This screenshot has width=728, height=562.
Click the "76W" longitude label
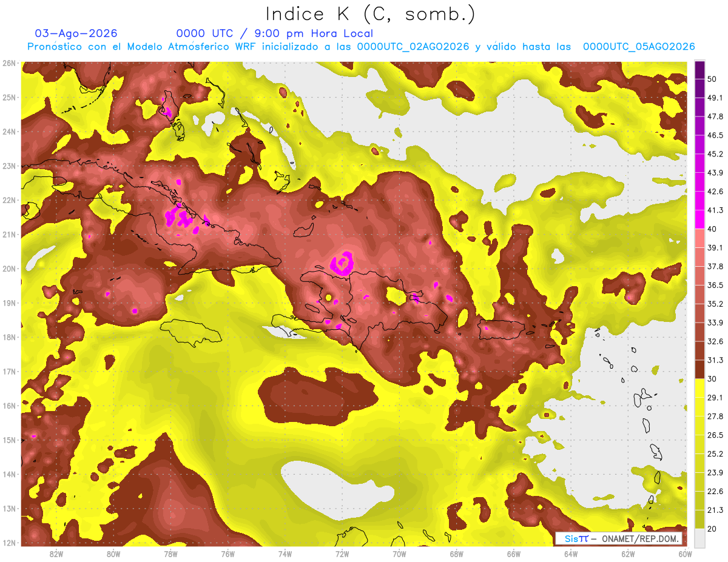coord(227,554)
